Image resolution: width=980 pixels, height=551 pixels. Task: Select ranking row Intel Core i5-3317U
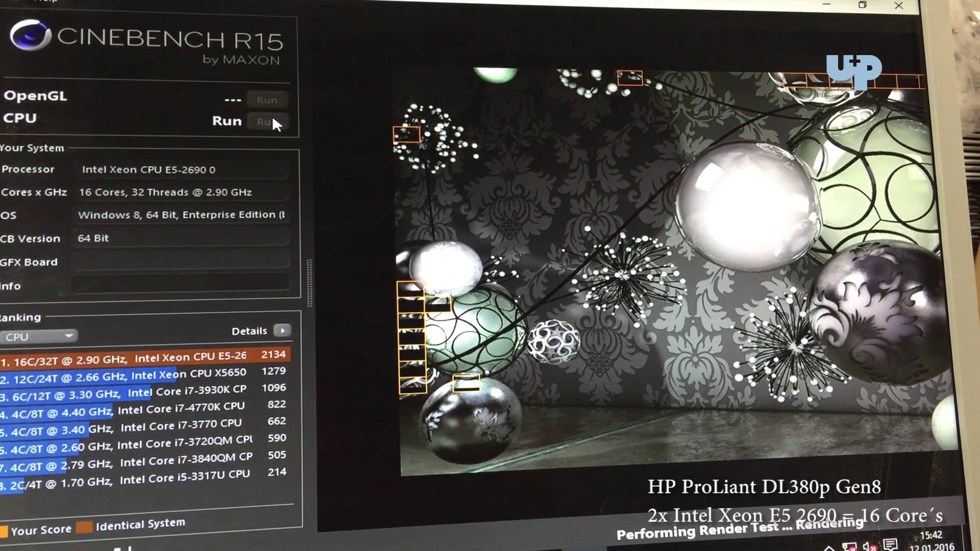[x=144, y=480]
